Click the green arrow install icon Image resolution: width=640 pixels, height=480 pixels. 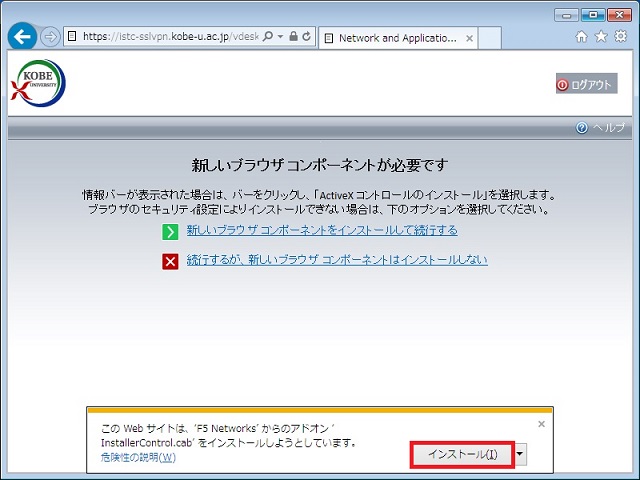point(170,231)
